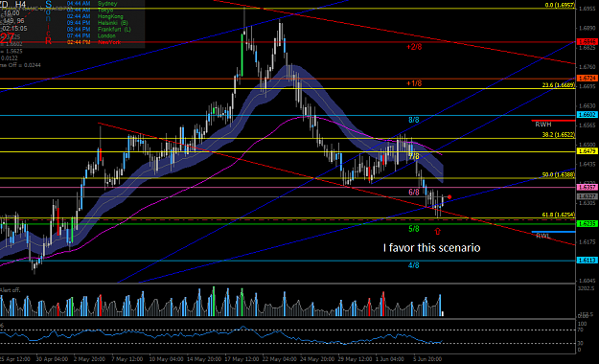
Task: Click the orange 1.6724 price tag
Action: point(587,78)
